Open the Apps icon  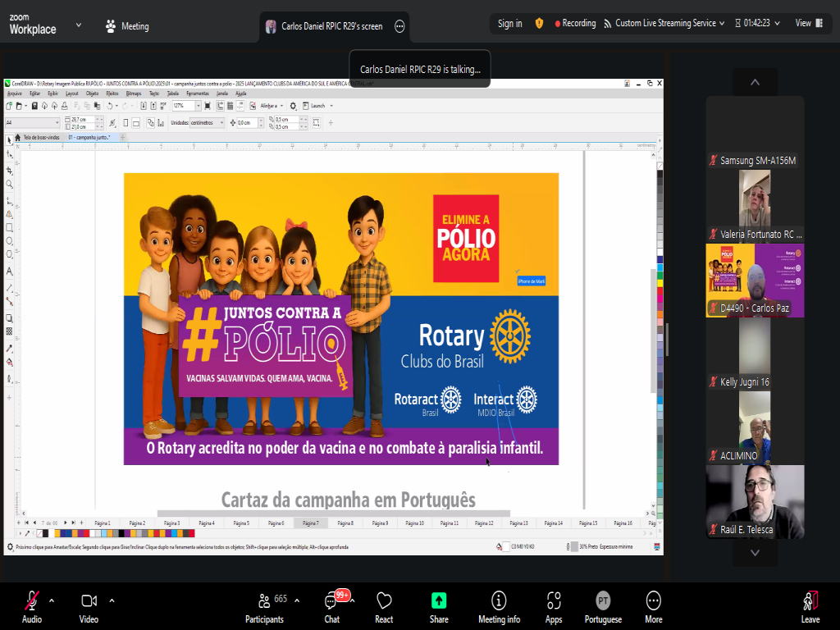click(554, 605)
